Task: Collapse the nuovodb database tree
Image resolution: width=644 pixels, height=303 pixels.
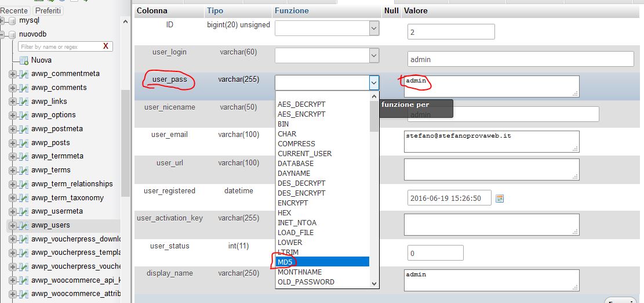Action: (x=2, y=34)
